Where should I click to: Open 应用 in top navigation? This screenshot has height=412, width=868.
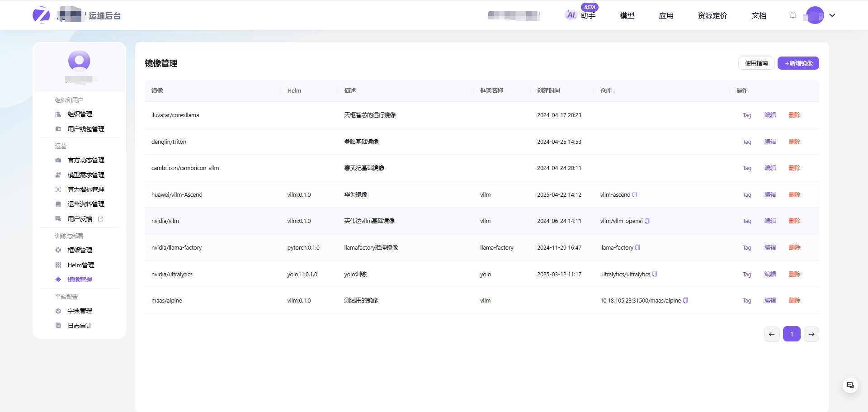(x=666, y=16)
